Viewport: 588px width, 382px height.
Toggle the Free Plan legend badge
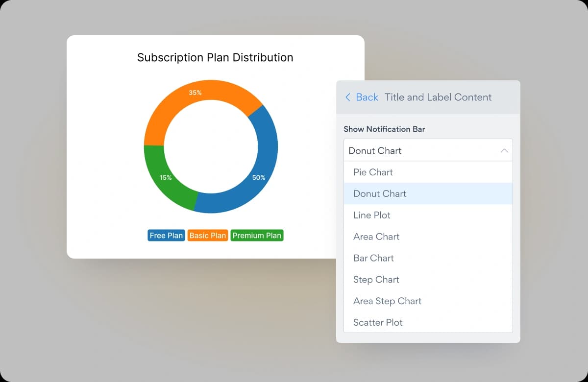coord(166,236)
